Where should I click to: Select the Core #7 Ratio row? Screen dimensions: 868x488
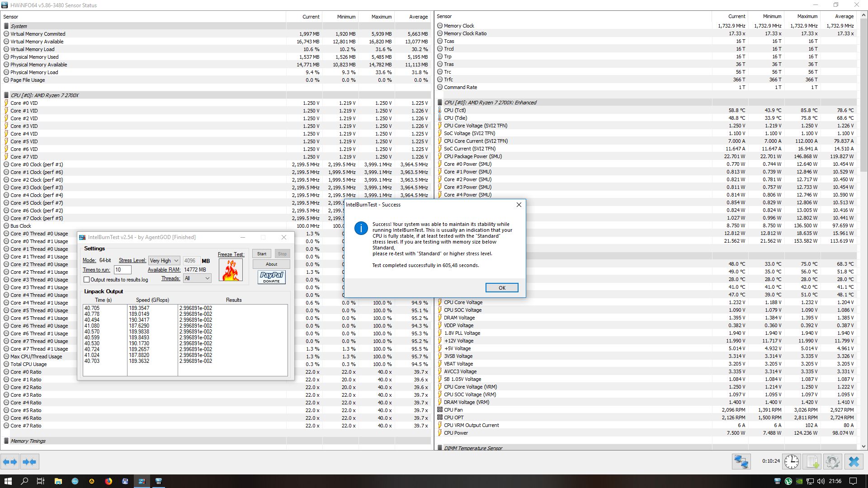pos(216,426)
